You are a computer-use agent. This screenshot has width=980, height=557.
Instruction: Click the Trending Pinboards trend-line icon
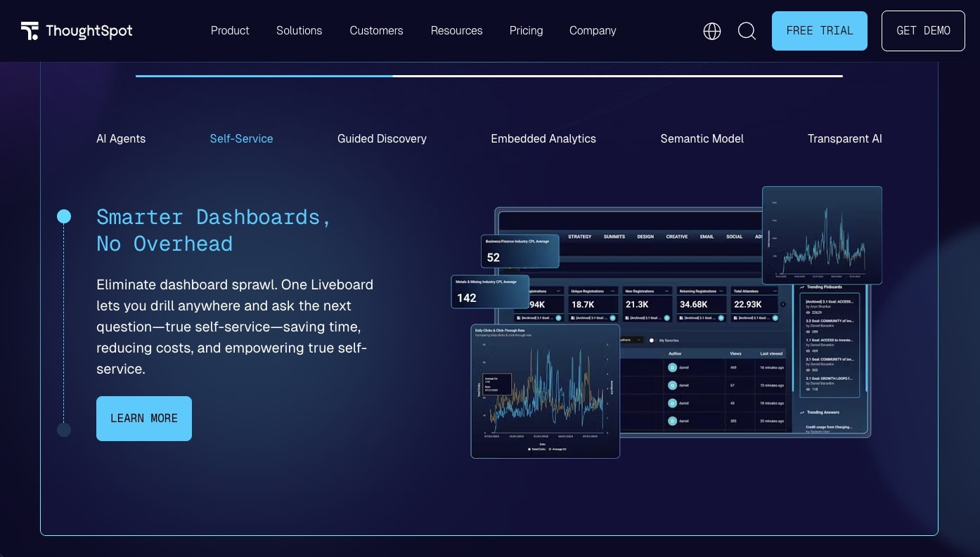pyautogui.click(x=801, y=287)
